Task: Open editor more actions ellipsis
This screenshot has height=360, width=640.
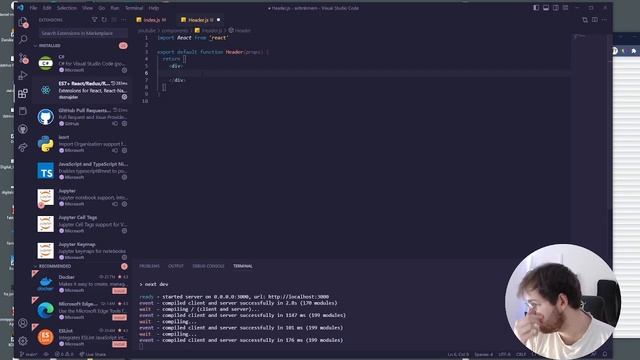Action: pyautogui.click(x=604, y=20)
